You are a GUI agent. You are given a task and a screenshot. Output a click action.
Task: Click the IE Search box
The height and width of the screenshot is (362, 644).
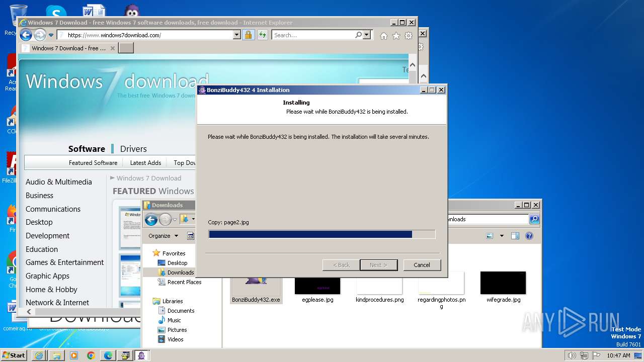coord(313,35)
